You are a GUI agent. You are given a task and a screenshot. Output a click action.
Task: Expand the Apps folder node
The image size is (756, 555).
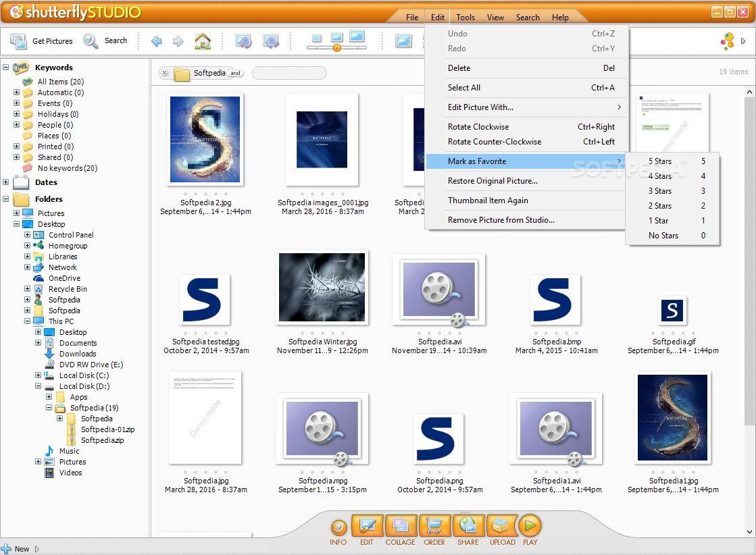pyautogui.click(x=49, y=397)
